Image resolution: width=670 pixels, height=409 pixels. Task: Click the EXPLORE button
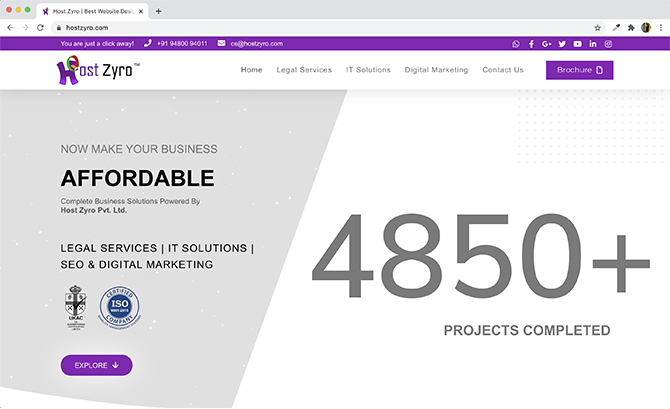97,365
